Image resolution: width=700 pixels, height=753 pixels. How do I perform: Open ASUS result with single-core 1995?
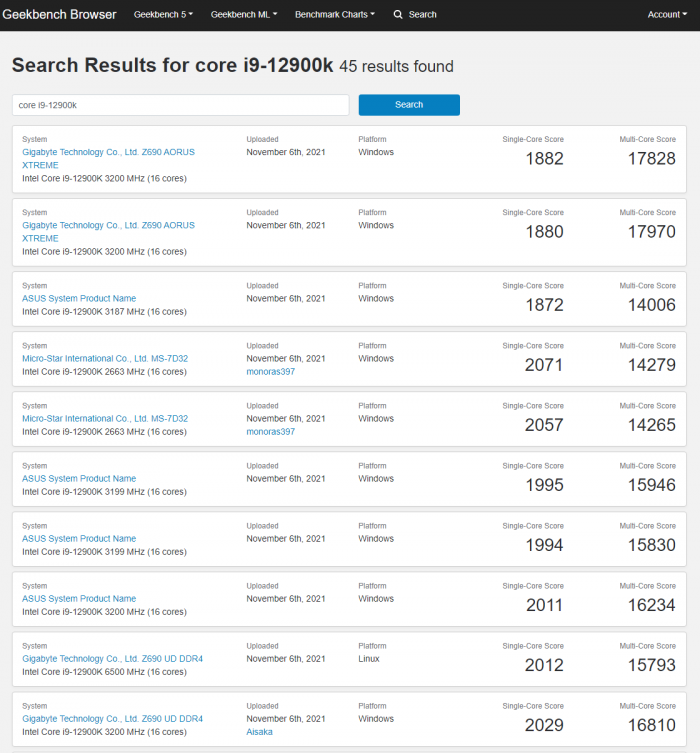coord(79,478)
